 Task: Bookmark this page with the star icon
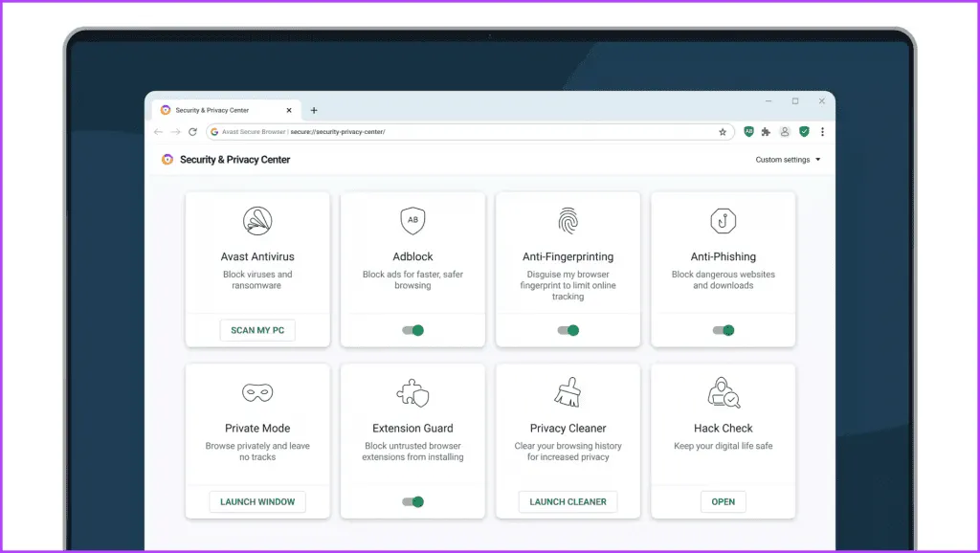723,132
